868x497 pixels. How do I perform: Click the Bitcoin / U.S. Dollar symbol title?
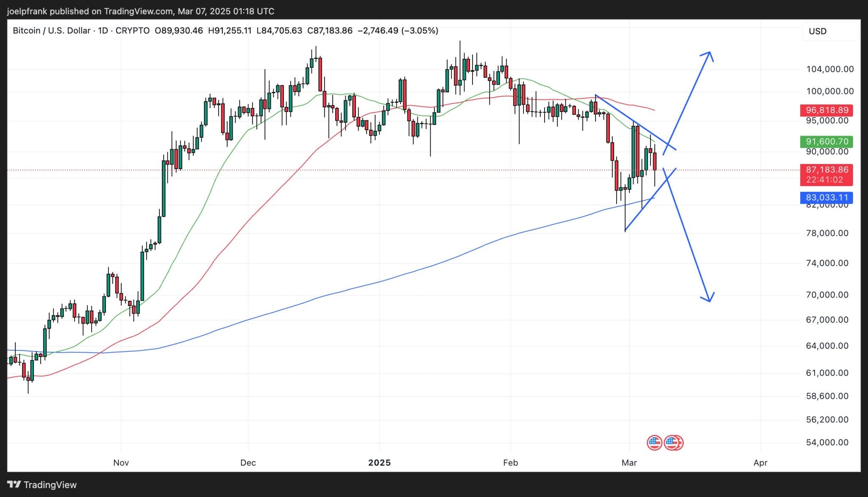[x=51, y=31]
